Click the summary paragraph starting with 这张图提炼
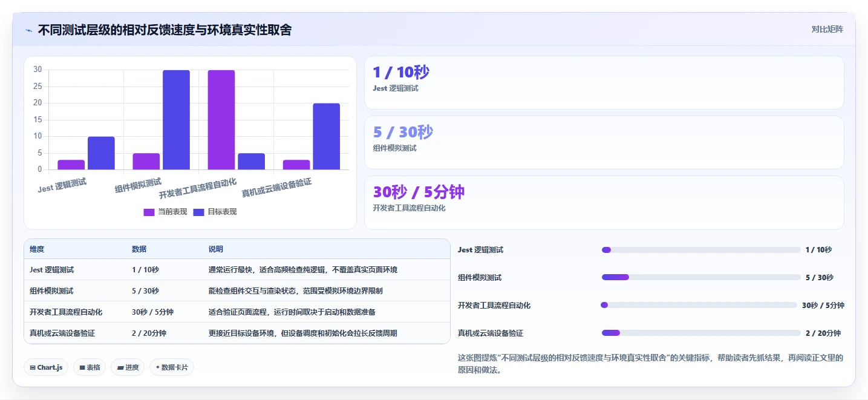 [650, 364]
